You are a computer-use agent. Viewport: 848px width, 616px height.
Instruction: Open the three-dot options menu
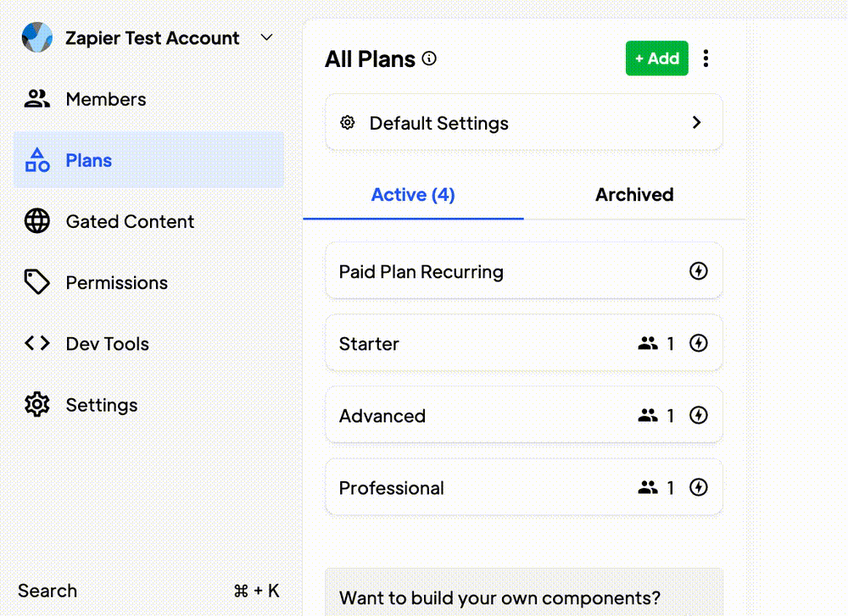(706, 58)
